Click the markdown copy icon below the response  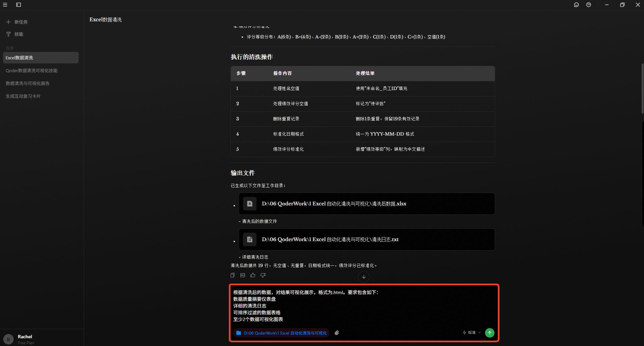point(243,275)
